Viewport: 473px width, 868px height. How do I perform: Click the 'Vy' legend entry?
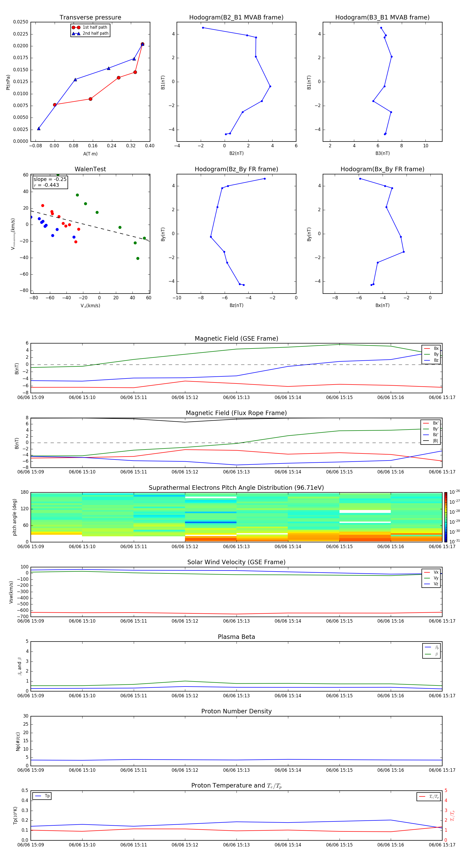[x=431, y=578]
